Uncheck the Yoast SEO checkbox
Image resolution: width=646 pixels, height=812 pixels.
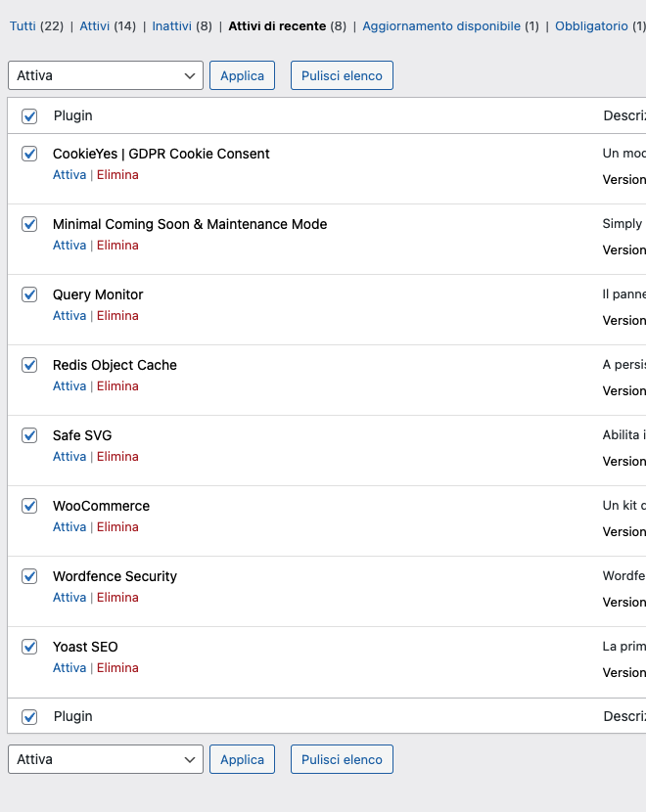tap(29, 647)
